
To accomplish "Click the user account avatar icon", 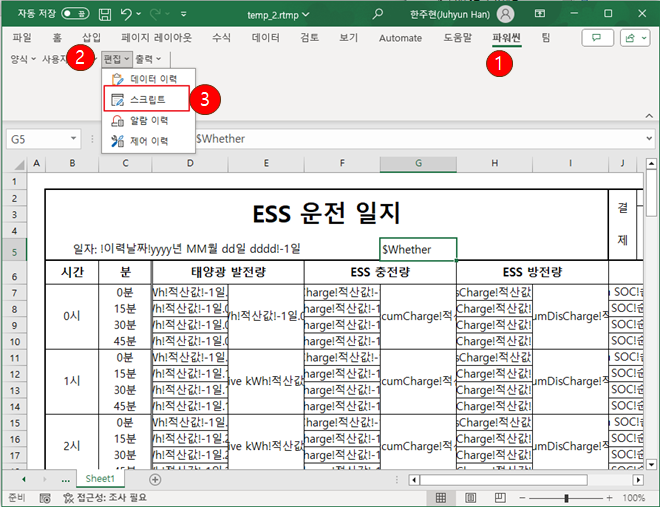I will [506, 14].
